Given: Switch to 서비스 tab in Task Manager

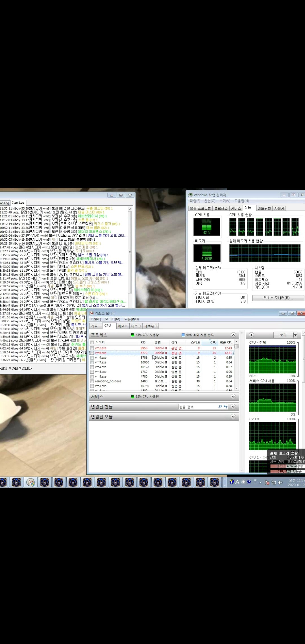Looking at the screenshot, I should pyautogui.click(x=236, y=208).
